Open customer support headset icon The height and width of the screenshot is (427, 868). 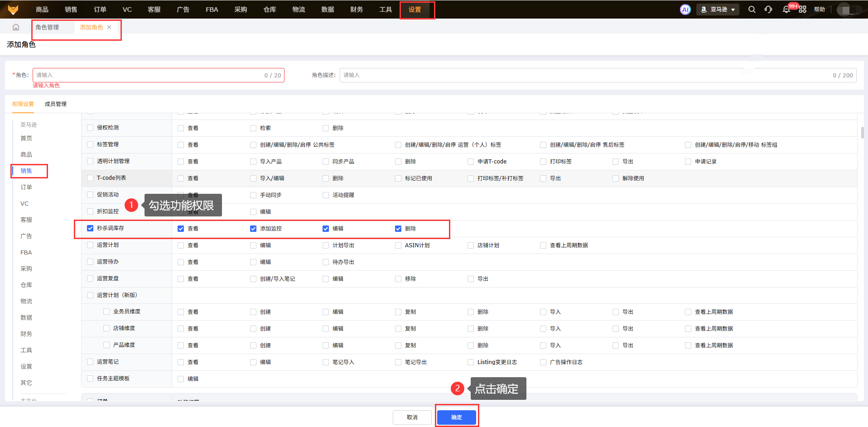pos(768,10)
